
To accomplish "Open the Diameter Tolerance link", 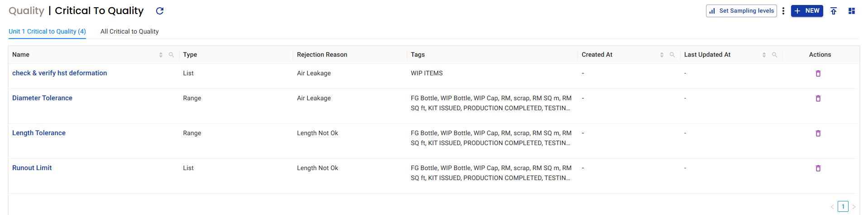I will pyautogui.click(x=42, y=98).
